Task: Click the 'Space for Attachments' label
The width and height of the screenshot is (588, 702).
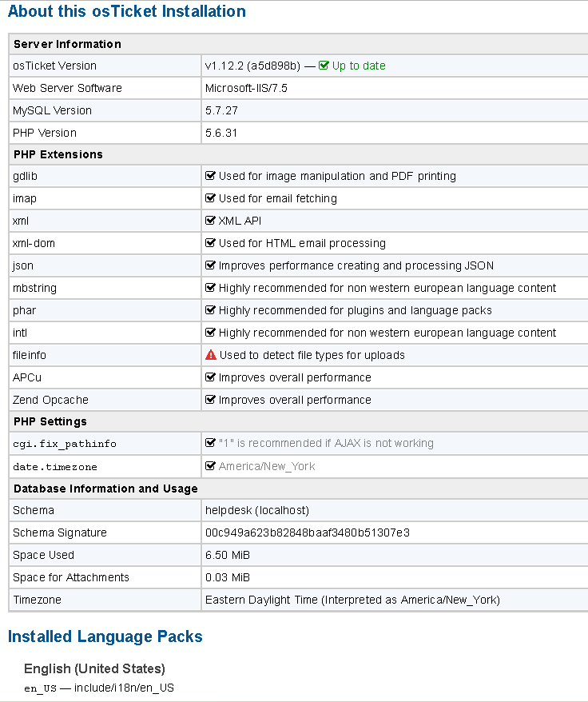Action: click(x=70, y=577)
